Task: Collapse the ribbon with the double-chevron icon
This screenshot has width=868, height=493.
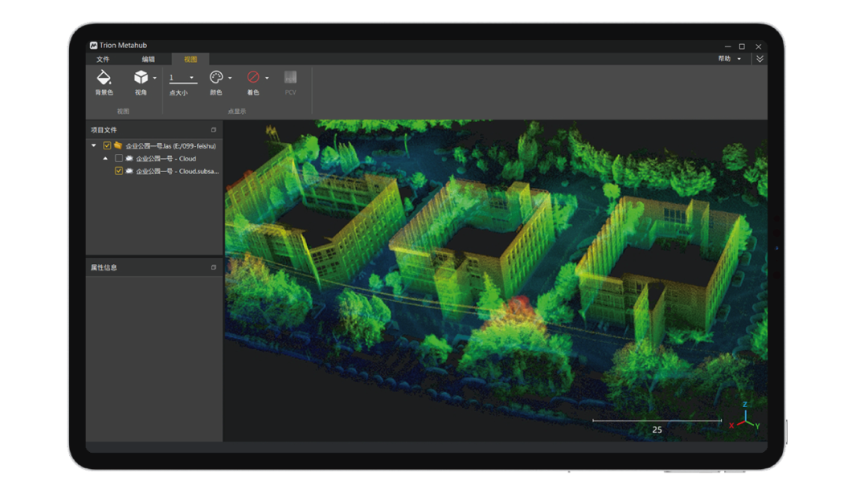Action: pos(759,59)
